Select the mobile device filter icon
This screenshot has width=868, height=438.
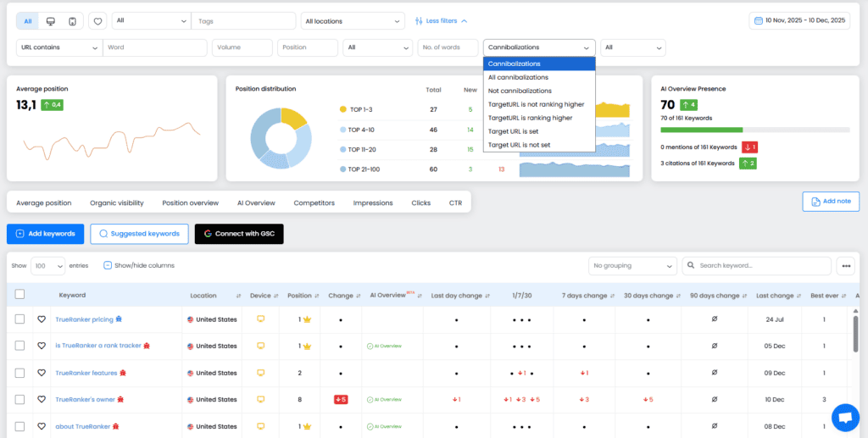point(73,20)
